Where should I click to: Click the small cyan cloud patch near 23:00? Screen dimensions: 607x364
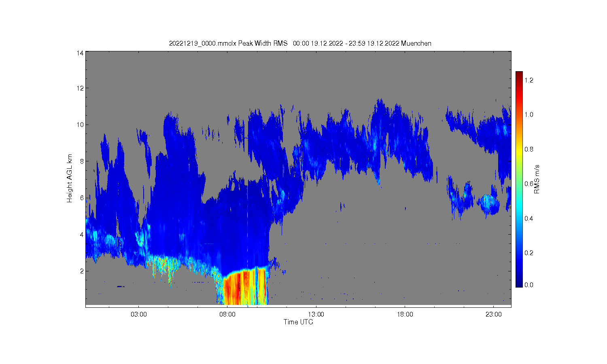[x=488, y=203]
